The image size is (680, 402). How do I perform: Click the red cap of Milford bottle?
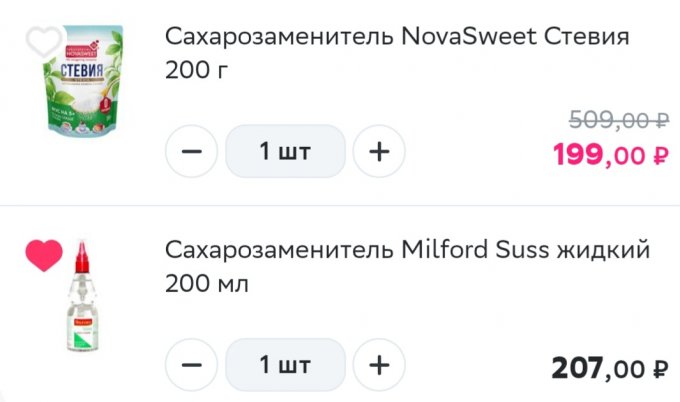(x=82, y=258)
